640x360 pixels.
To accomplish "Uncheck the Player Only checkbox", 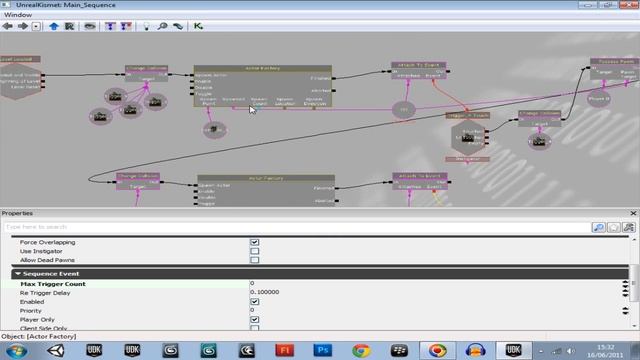I will click(254, 320).
